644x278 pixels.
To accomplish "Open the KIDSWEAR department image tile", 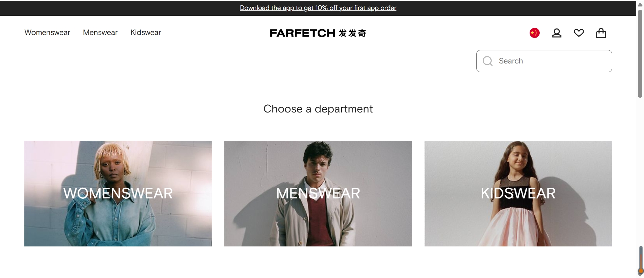I will (x=518, y=193).
